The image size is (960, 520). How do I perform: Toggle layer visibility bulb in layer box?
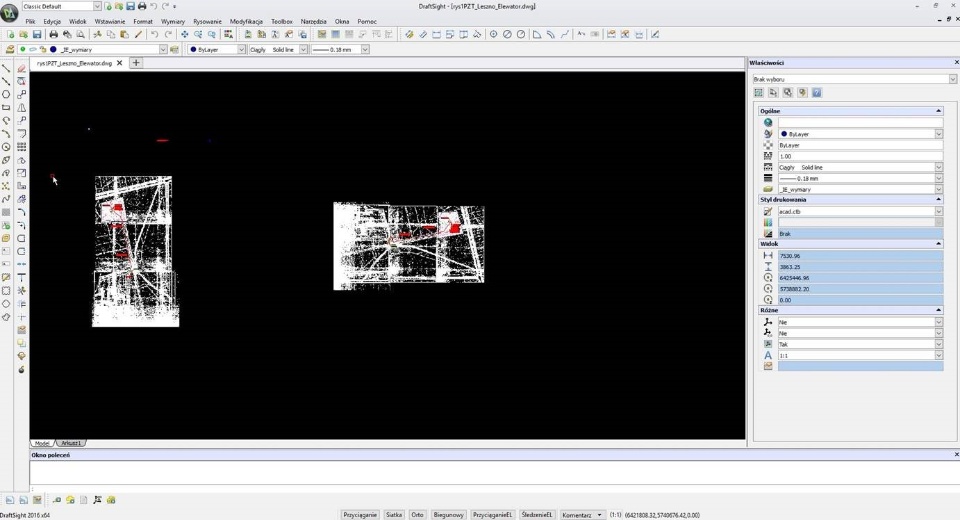(23, 50)
